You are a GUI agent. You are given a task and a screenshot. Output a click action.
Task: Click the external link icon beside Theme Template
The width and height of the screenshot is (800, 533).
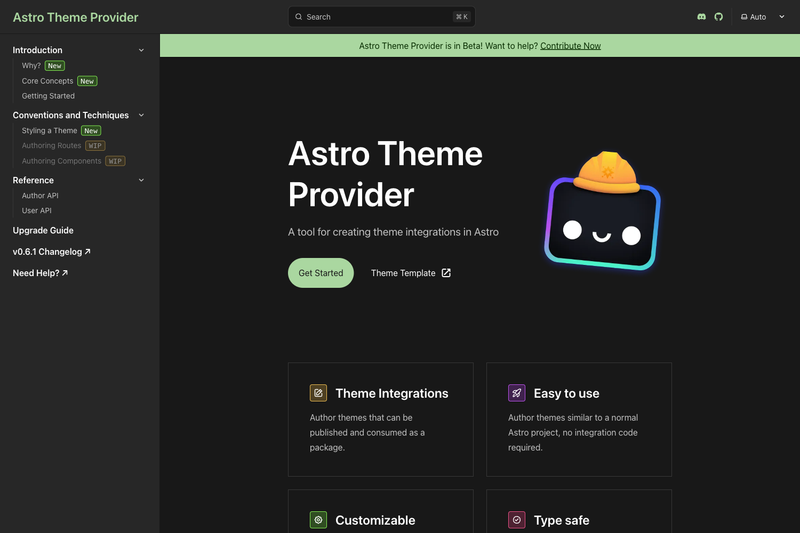pos(446,273)
